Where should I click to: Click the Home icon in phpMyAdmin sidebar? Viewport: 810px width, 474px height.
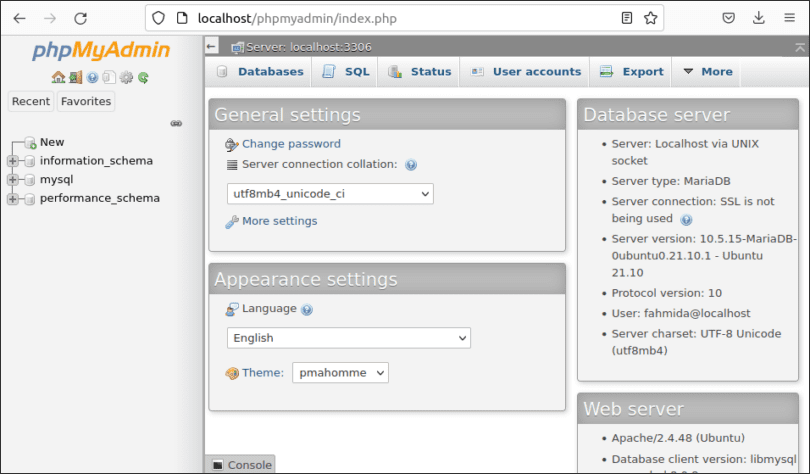click(x=58, y=77)
